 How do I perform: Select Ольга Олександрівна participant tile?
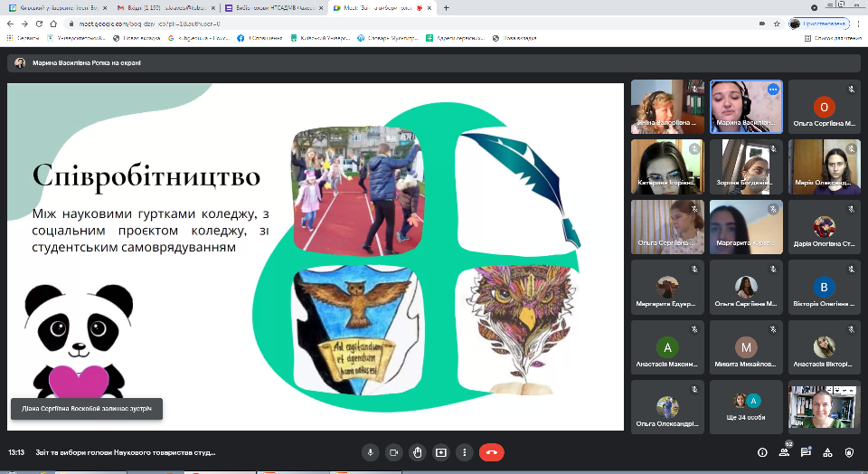click(667, 407)
